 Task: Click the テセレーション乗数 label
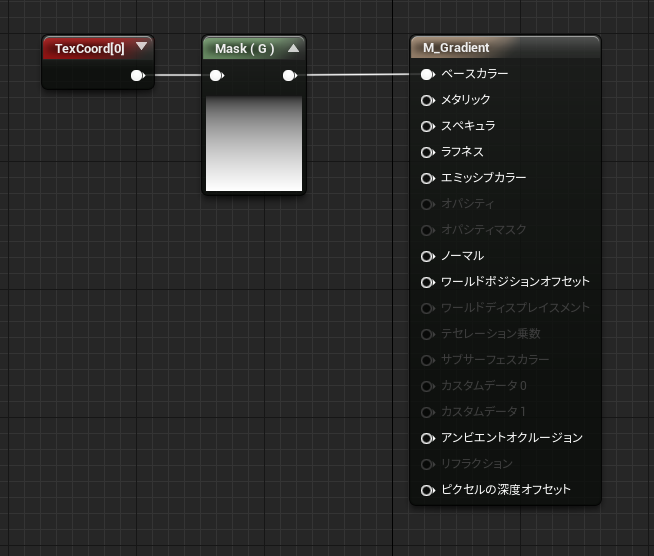[491, 334]
